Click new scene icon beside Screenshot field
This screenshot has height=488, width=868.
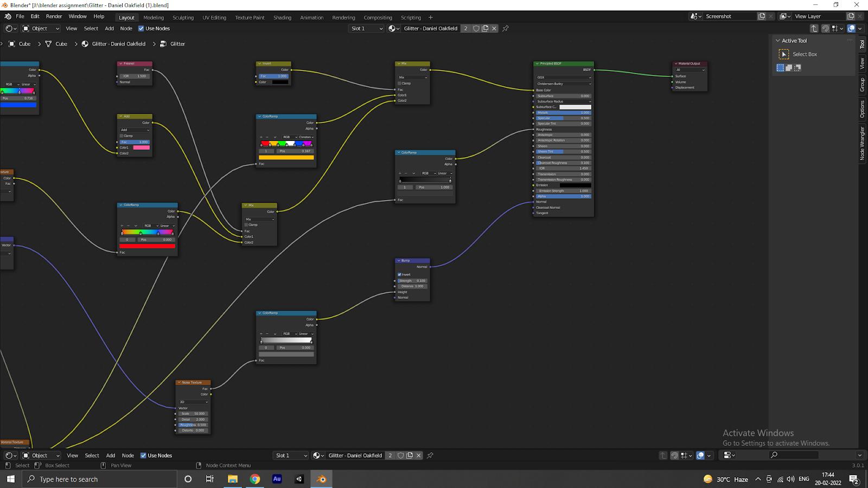coord(762,16)
